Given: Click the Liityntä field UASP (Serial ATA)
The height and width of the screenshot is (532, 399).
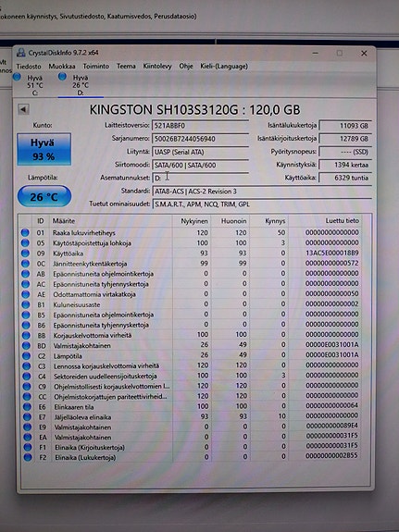Looking at the screenshot, I should (200, 152).
